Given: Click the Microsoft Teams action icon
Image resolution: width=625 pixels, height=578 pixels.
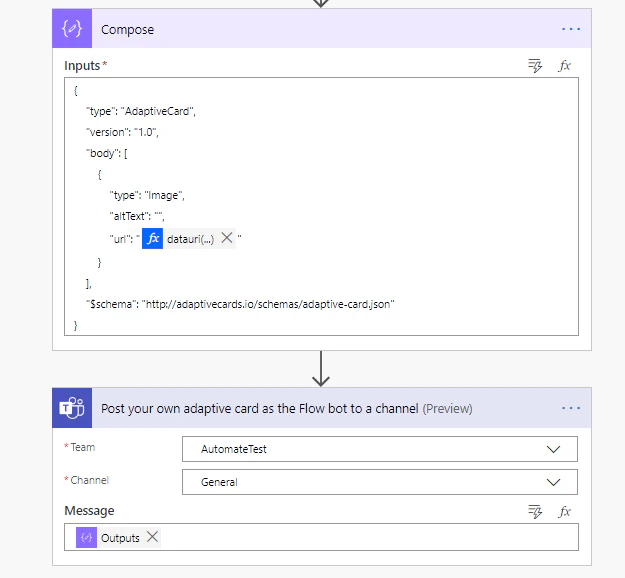Looking at the screenshot, I should [72, 408].
